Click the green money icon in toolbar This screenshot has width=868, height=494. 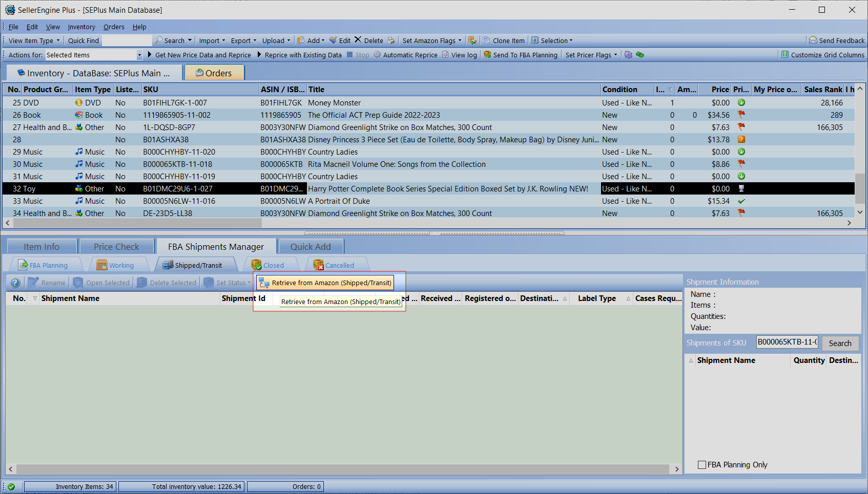[x=640, y=55]
